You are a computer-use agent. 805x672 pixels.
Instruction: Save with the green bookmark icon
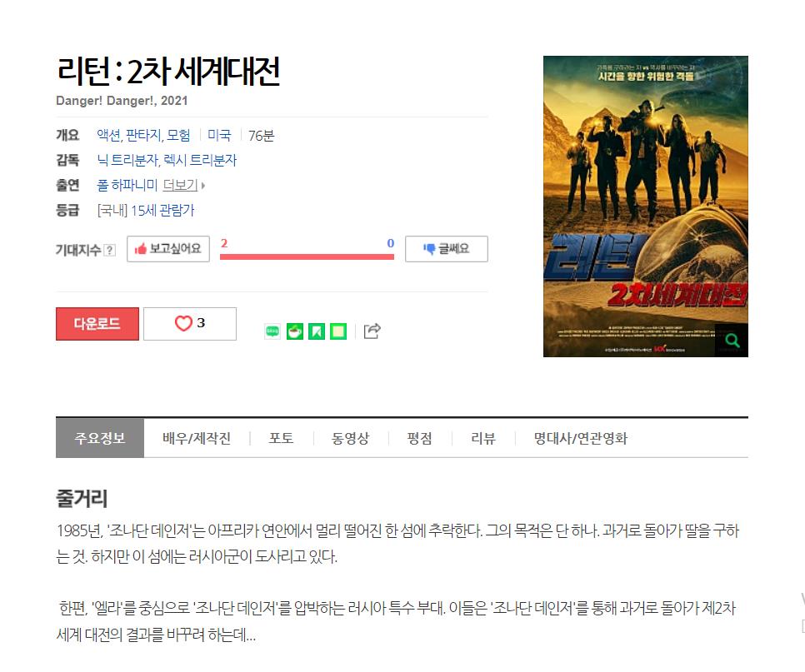(317, 331)
